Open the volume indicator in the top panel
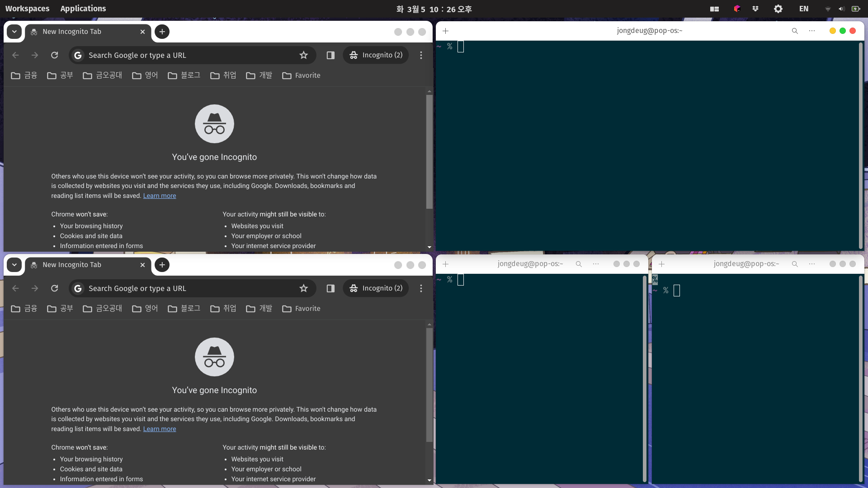The height and width of the screenshot is (488, 868). pos(841,9)
